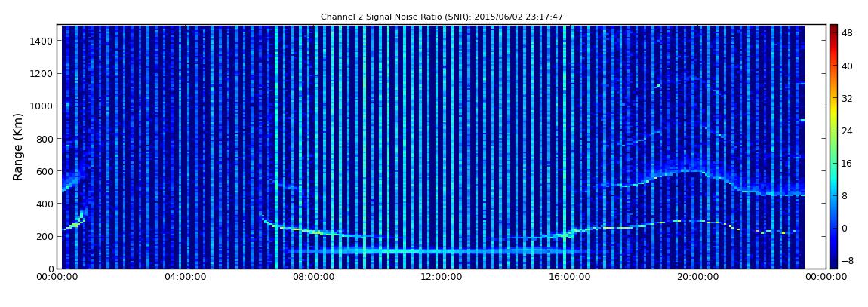
Task: Click the 200 range tick label
Action: [x=45, y=237]
